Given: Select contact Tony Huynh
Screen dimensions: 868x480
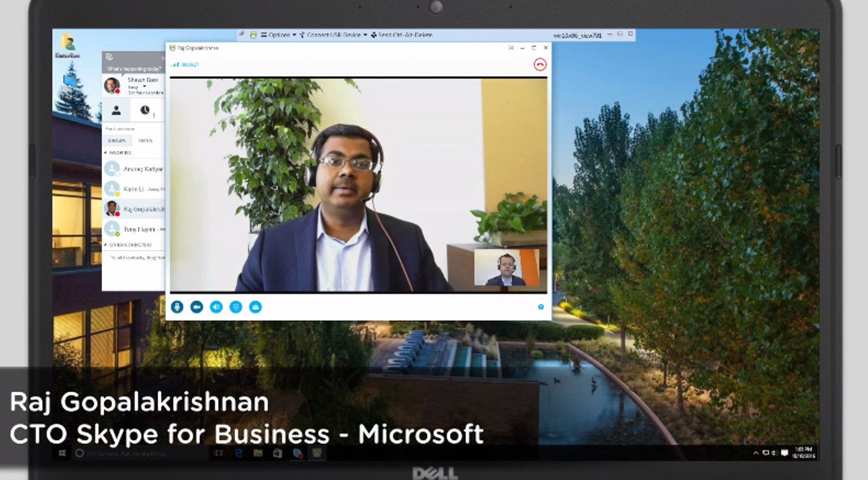Looking at the screenshot, I should (x=134, y=229).
